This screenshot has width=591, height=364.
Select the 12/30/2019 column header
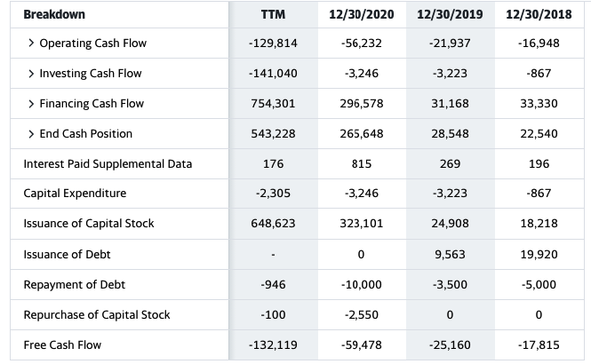450,14
